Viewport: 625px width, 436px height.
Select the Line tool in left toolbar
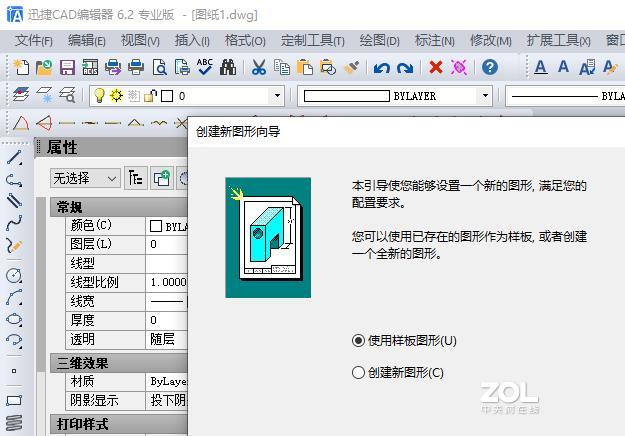[x=14, y=158]
